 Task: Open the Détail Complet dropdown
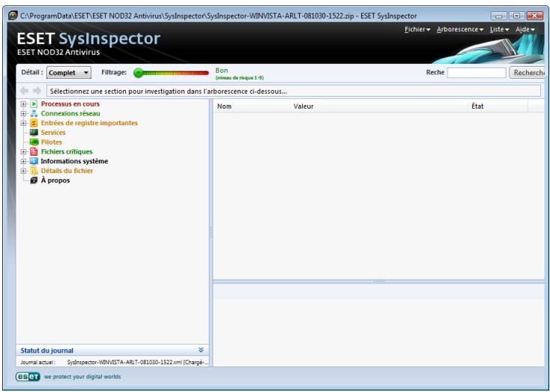pyautogui.click(x=69, y=73)
